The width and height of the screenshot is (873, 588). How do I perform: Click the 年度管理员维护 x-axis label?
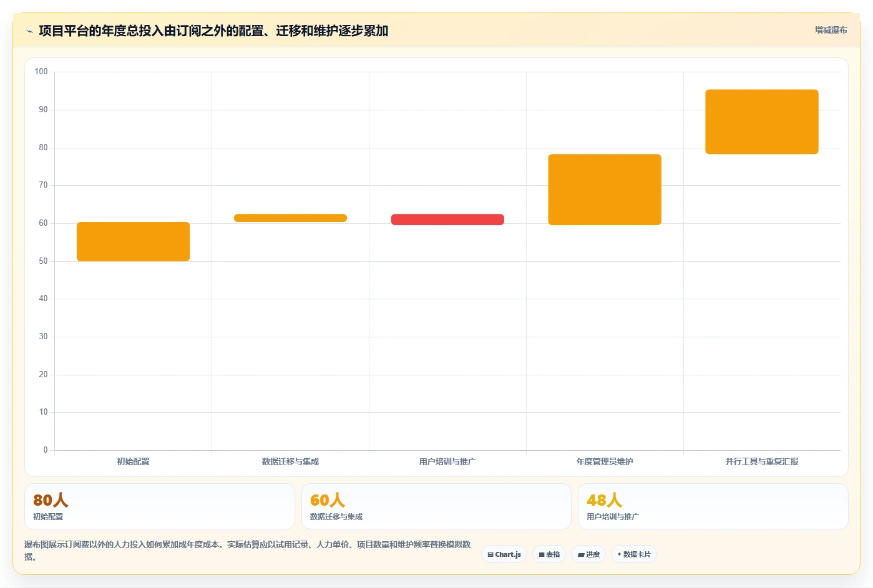tap(605, 461)
